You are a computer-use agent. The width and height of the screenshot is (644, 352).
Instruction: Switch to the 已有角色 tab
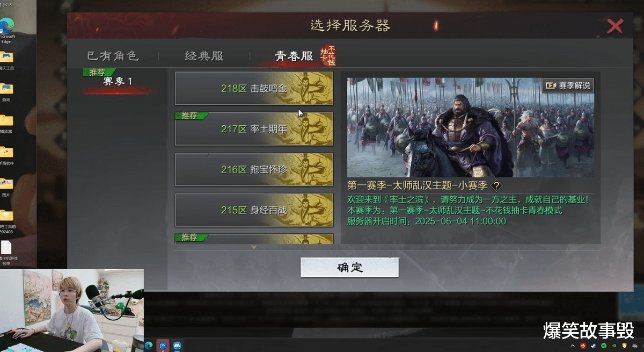(113, 56)
